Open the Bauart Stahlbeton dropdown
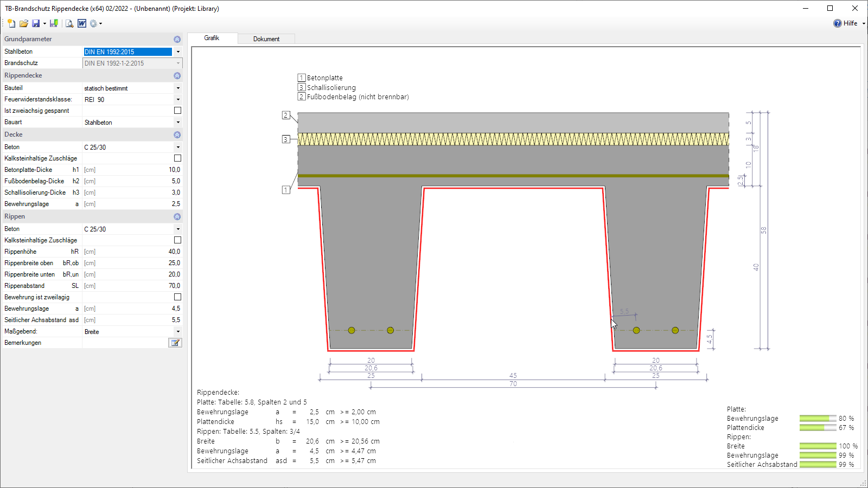This screenshot has width=868, height=488. click(x=178, y=123)
